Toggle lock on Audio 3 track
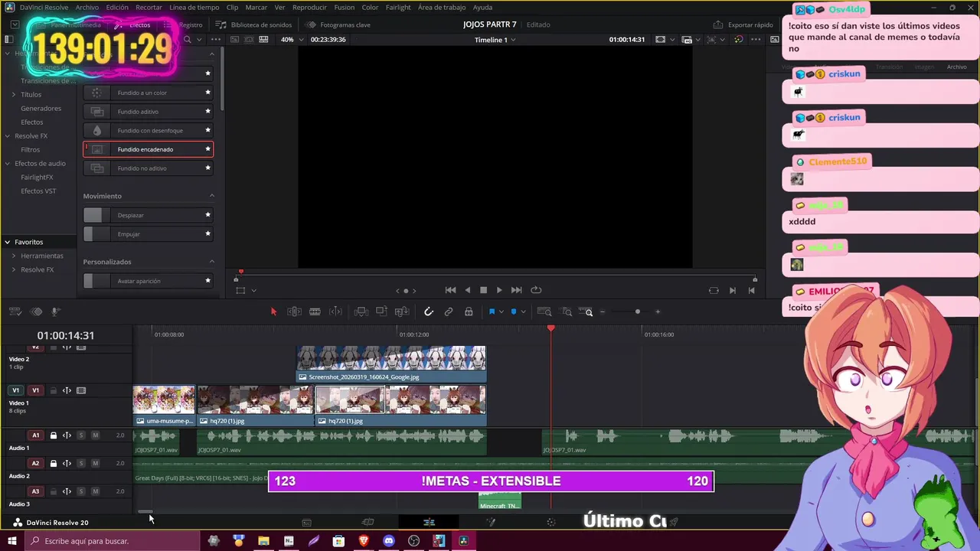The height and width of the screenshot is (551, 980). (54, 491)
